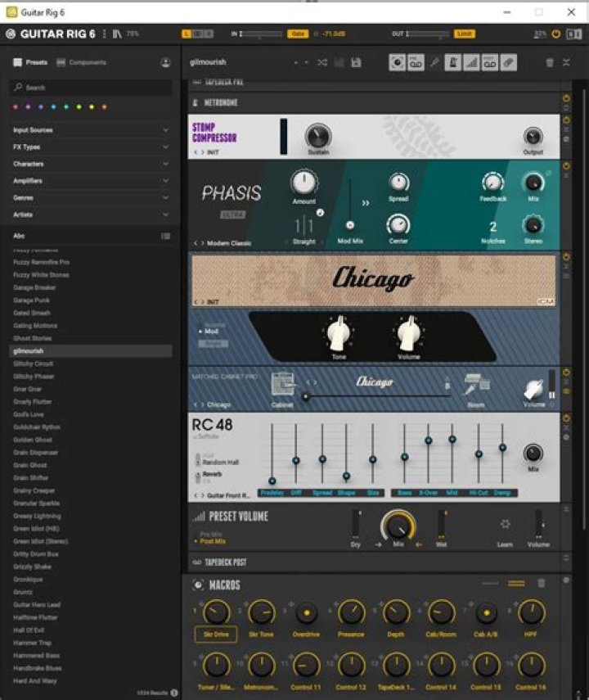Toggle the list view icon beside Abc
The height and width of the screenshot is (700, 589).
[165, 236]
